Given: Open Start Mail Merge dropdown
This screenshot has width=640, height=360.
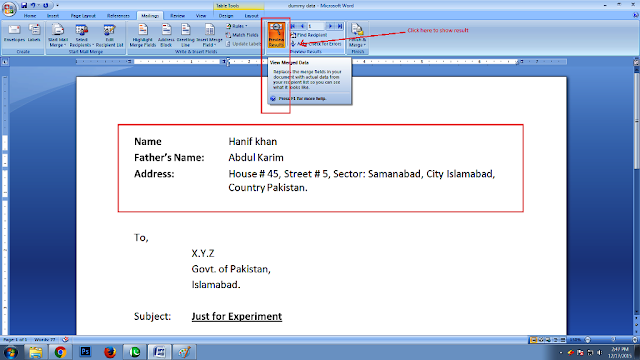Looking at the screenshot, I should tap(58, 36).
